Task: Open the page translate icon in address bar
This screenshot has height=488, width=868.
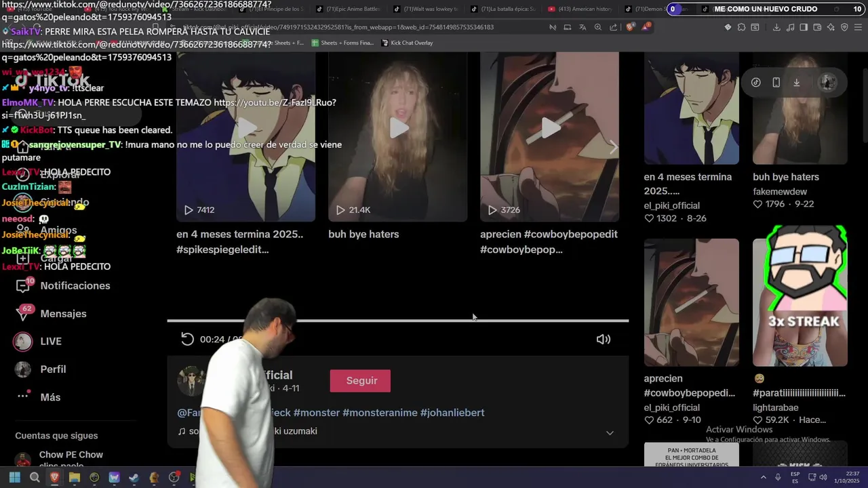Action: pyautogui.click(x=583, y=27)
